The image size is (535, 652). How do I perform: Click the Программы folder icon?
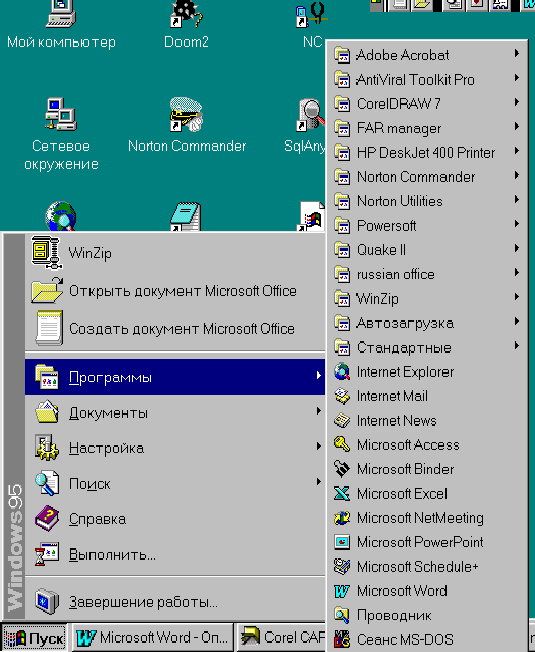(47, 376)
